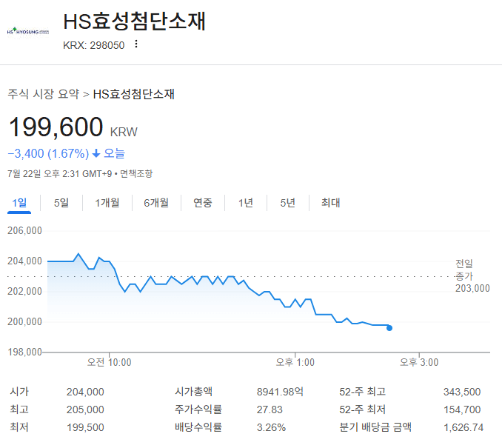Click the 전일 종가 203,000 label
The height and width of the screenshot is (448, 502).
click(472, 276)
